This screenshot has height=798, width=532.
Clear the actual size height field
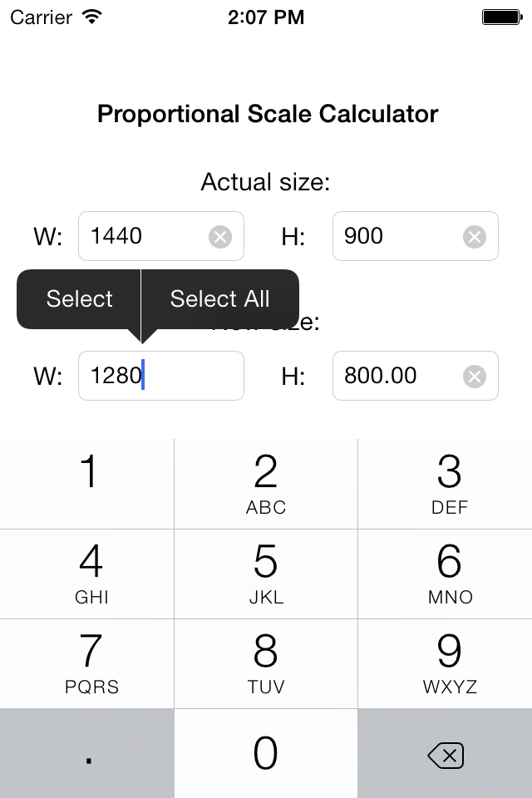[474, 237]
